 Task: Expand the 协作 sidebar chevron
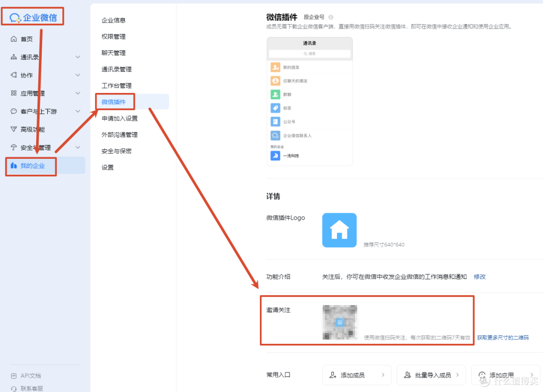click(78, 75)
